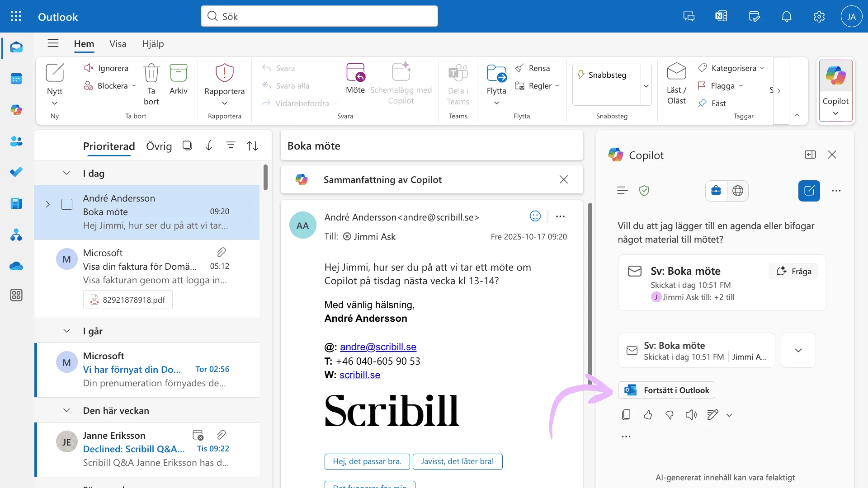Screen dimensions: 868x488
Task: Open the Mail app in sidebar
Action: pos(16,47)
